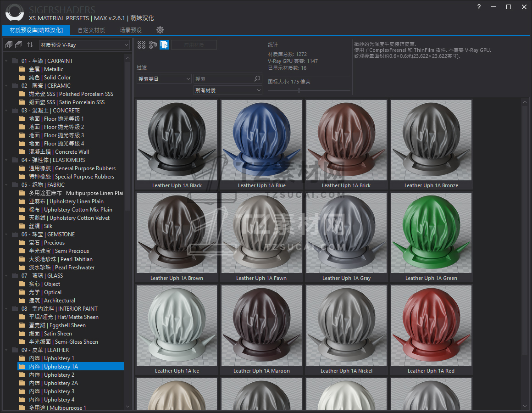Open the 搜索类目 search category dropdown
Image resolution: width=532 pixels, height=413 pixels.
tap(164, 79)
